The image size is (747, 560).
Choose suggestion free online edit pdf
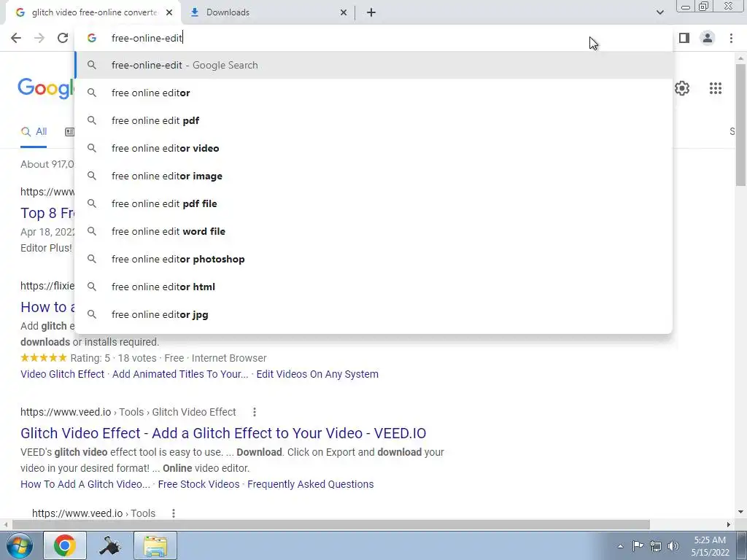(373, 120)
